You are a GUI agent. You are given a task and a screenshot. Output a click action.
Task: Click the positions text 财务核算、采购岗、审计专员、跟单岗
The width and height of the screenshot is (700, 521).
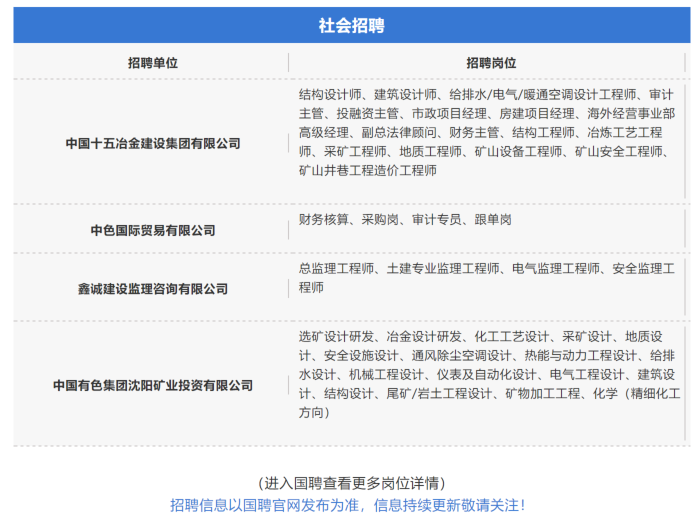point(405,220)
